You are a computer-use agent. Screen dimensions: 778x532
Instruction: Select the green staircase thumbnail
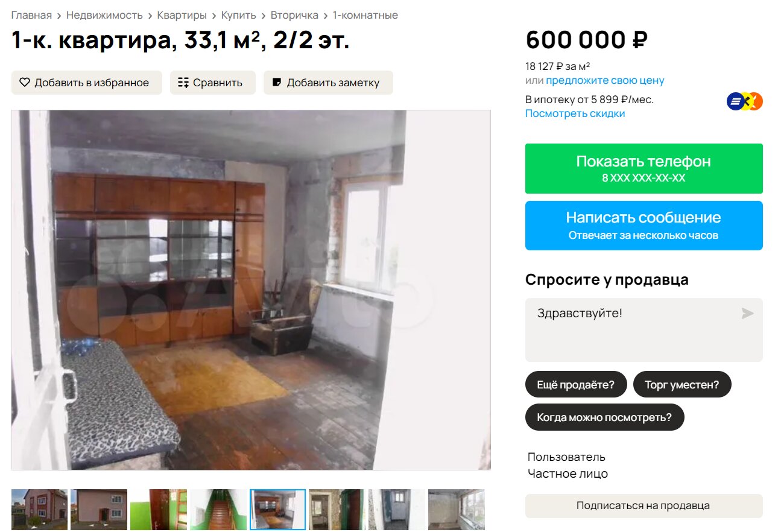(218, 510)
